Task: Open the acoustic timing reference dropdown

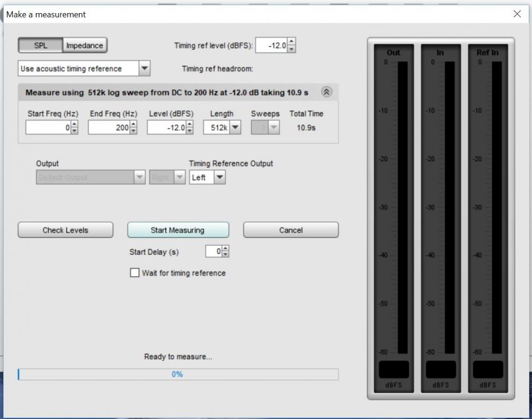Action: pos(144,69)
